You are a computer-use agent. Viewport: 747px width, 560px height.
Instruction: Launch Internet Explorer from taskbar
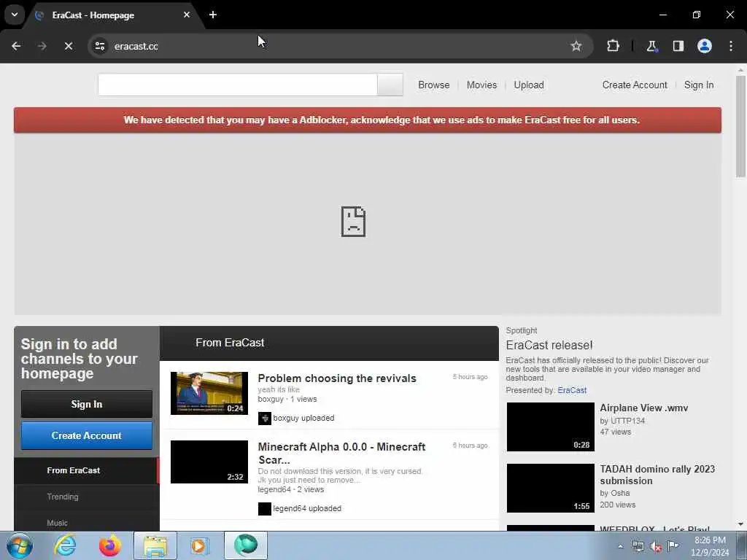[x=65, y=545]
